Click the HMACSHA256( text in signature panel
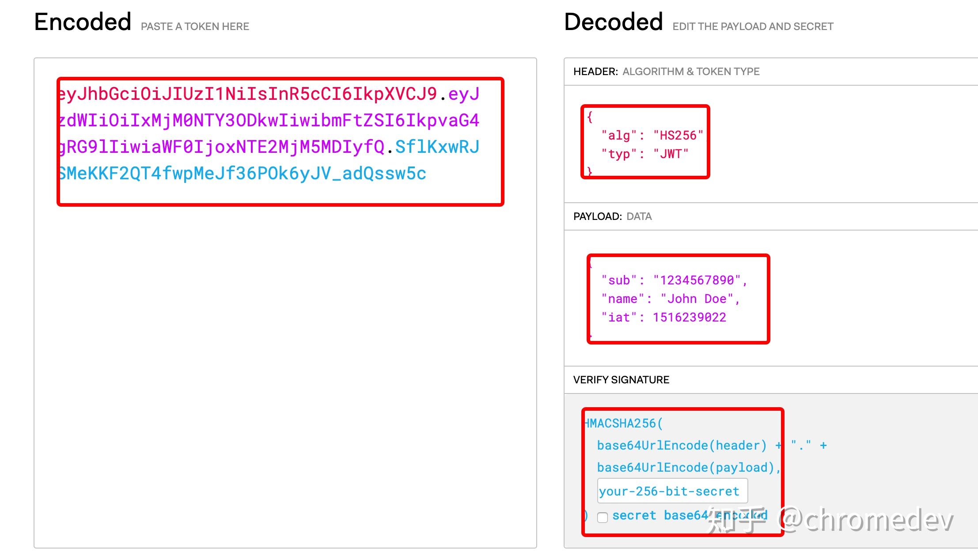The image size is (978, 560). coord(624,424)
